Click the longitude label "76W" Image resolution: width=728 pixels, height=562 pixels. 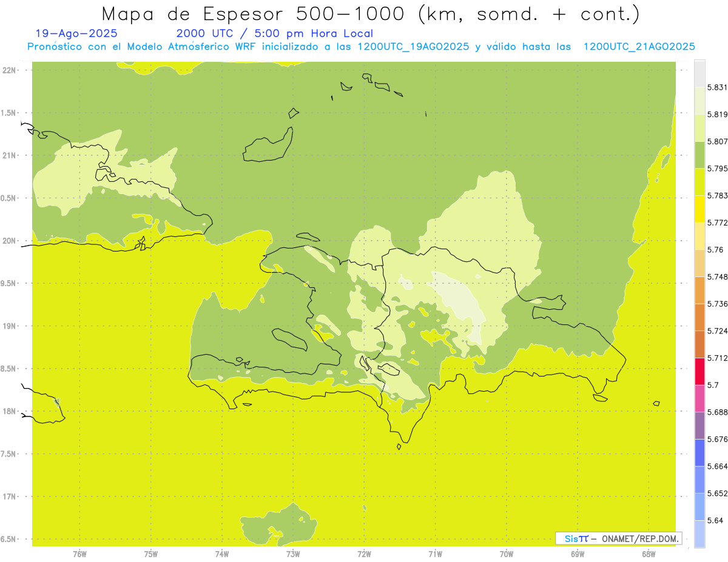tap(79, 554)
